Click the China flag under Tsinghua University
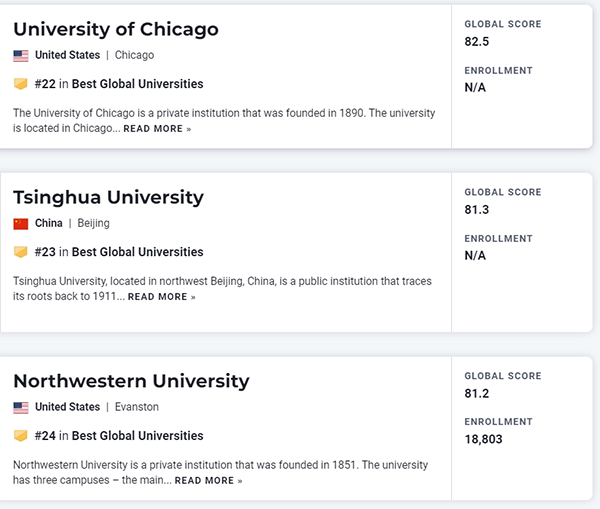The image size is (600, 509). (21, 223)
